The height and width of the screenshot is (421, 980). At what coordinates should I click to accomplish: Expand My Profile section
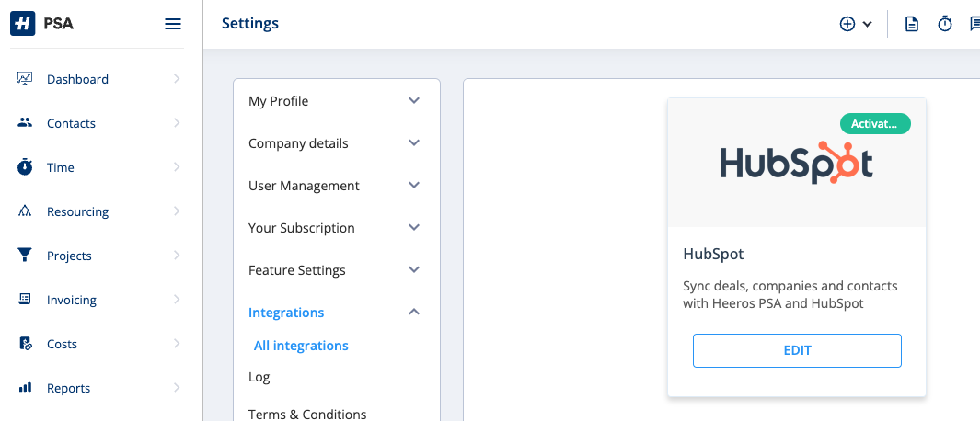coord(414,100)
